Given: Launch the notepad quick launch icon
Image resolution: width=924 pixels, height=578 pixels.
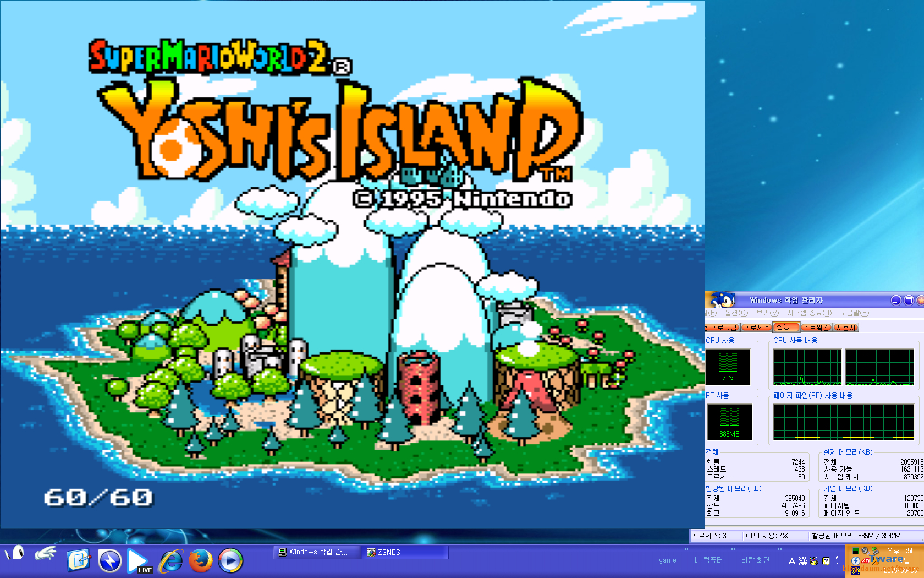Looking at the screenshot, I should (x=79, y=560).
